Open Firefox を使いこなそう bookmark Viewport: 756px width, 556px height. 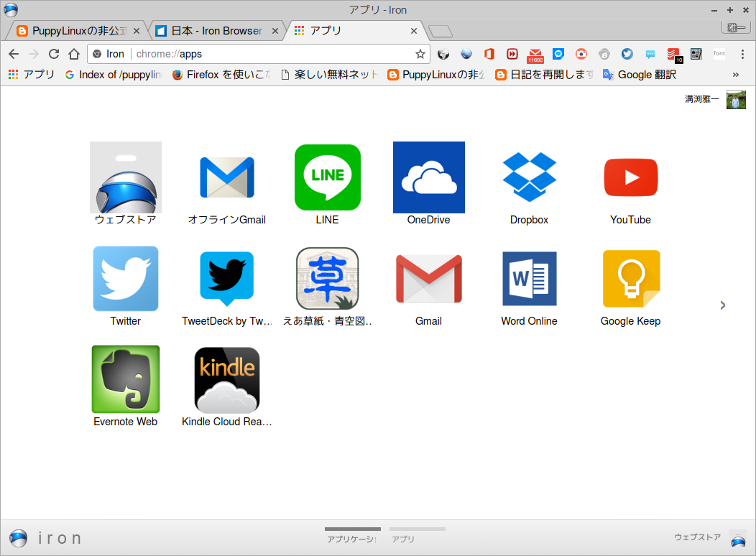(222, 75)
